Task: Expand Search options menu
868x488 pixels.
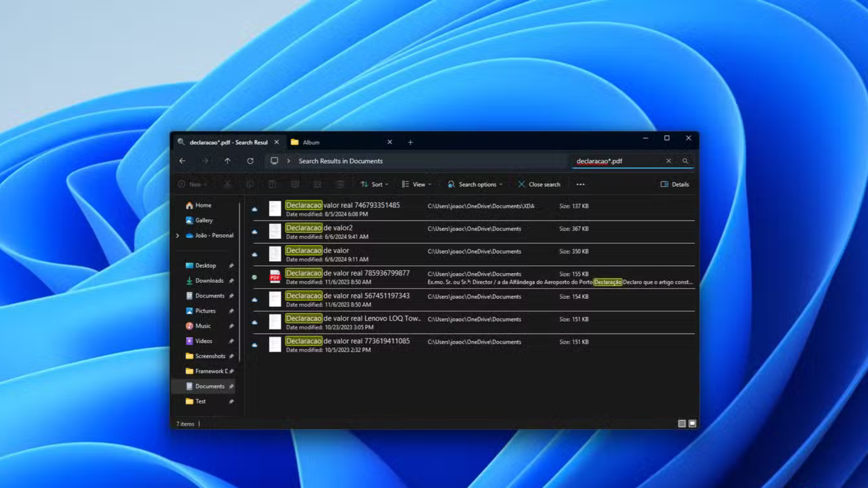Action: (475, 184)
